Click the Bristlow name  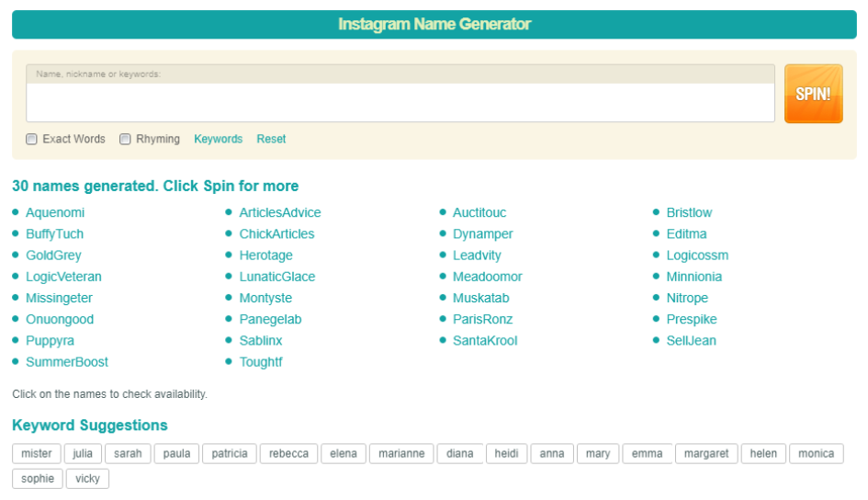point(689,212)
